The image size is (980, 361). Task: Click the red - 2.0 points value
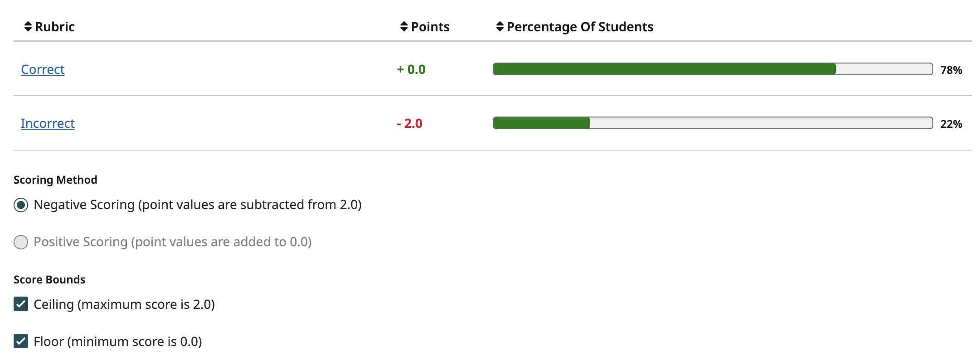pos(409,123)
